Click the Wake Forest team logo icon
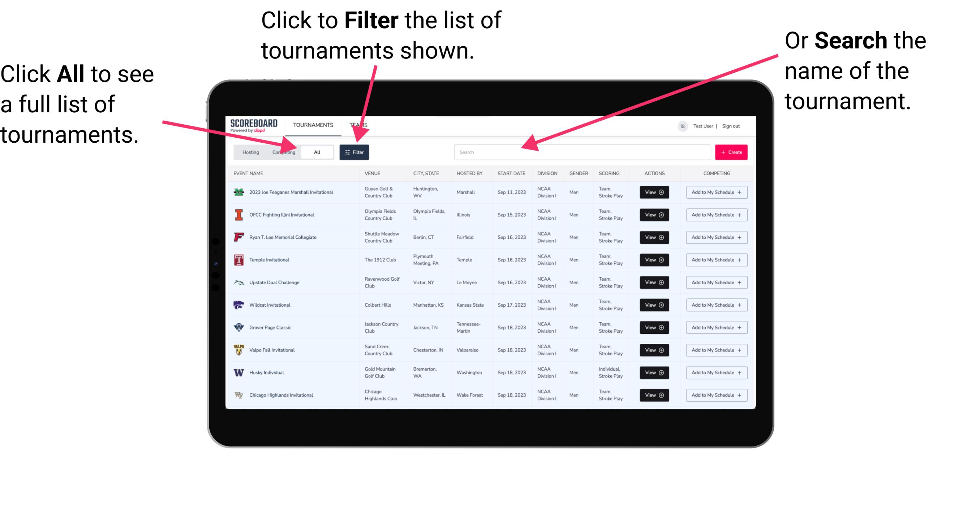The height and width of the screenshot is (527, 980). pos(238,394)
